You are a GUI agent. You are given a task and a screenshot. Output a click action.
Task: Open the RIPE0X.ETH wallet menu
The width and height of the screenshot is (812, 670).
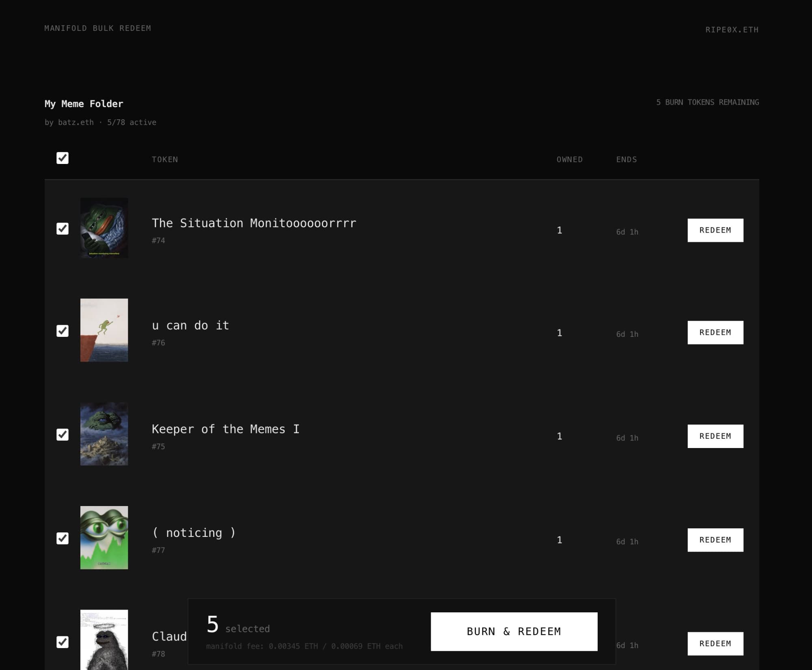(732, 30)
